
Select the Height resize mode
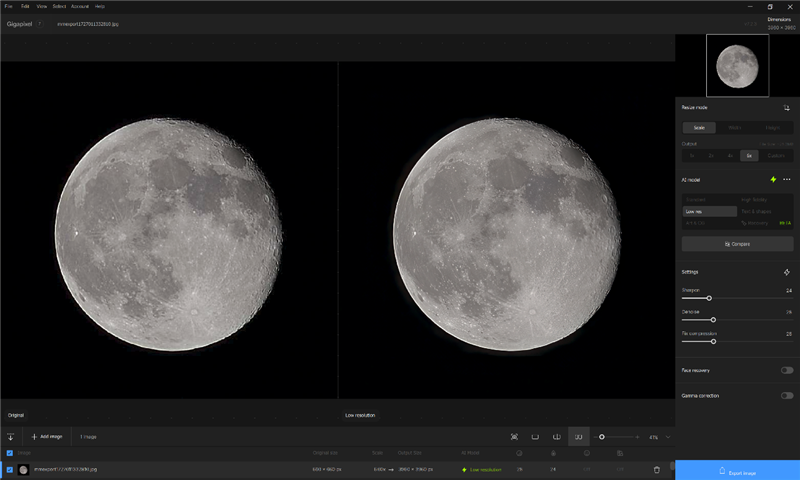click(772, 128)
